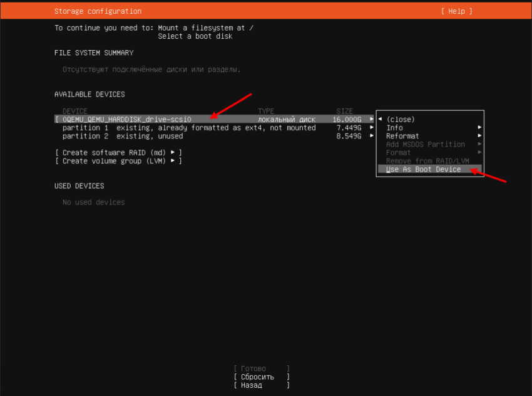
Task: Open Create volume group (LVM) option
Action: point(118,161)
